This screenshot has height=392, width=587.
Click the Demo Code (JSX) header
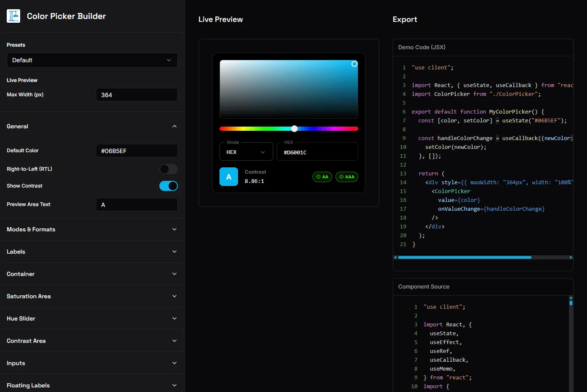point(422,47)
